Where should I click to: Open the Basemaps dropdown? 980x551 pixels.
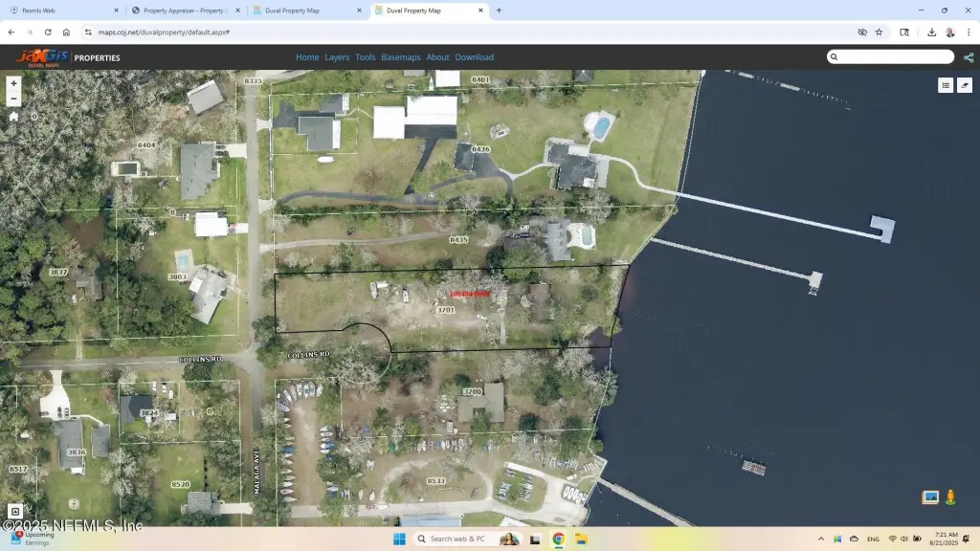[401, 57]
